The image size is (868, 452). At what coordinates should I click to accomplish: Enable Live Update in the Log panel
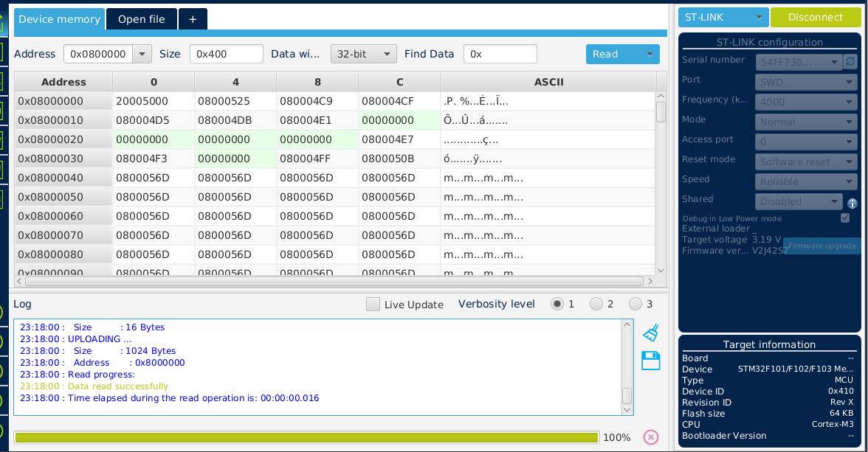[x=373, y=304]
